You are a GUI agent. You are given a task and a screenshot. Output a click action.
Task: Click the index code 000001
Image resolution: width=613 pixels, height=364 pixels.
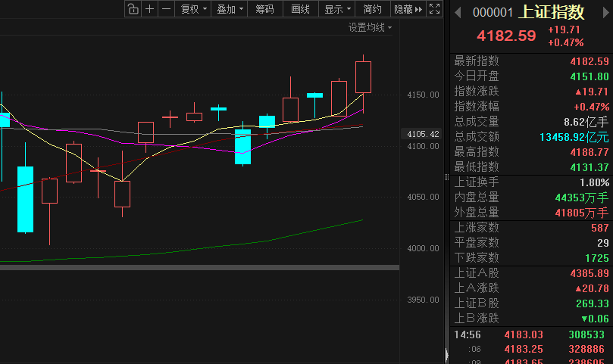(493, 13)
